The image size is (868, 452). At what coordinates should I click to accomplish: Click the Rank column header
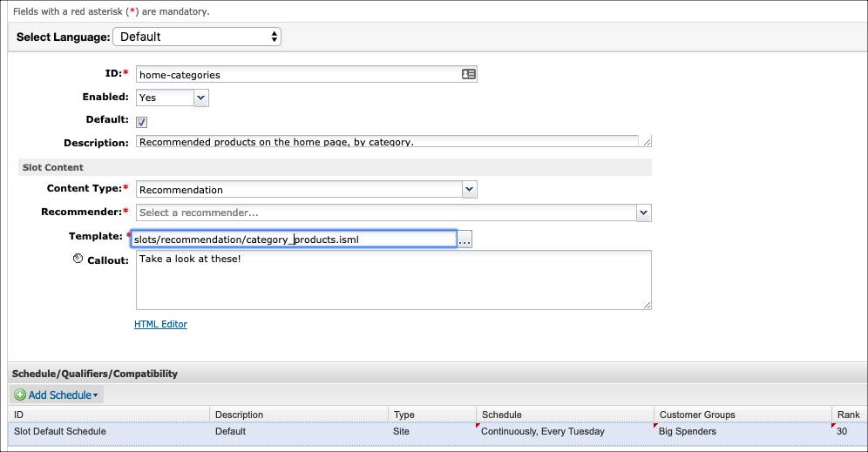pos(849,415)
